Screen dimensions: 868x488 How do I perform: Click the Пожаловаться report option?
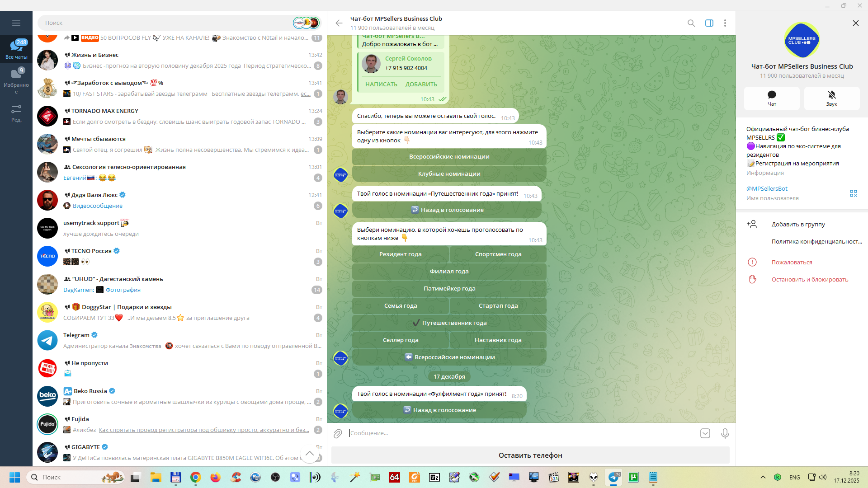pos(792,263)
